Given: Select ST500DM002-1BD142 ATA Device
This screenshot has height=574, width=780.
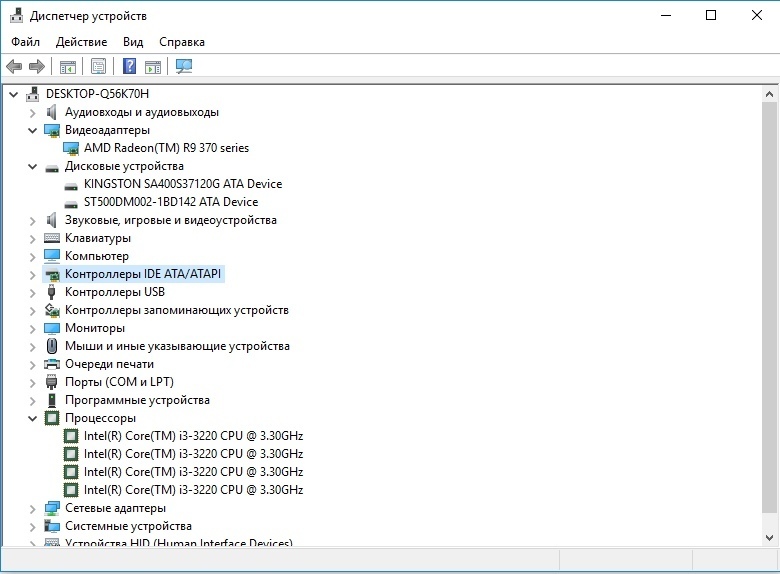Looking at the screenshot, I should coord(171,202).
